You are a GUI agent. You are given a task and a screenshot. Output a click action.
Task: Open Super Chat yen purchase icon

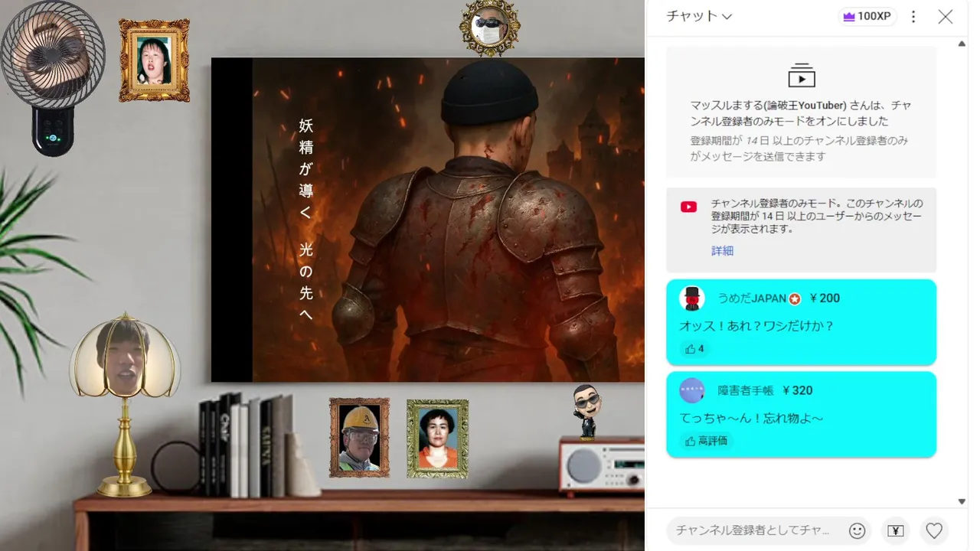(x=895, y=530)
